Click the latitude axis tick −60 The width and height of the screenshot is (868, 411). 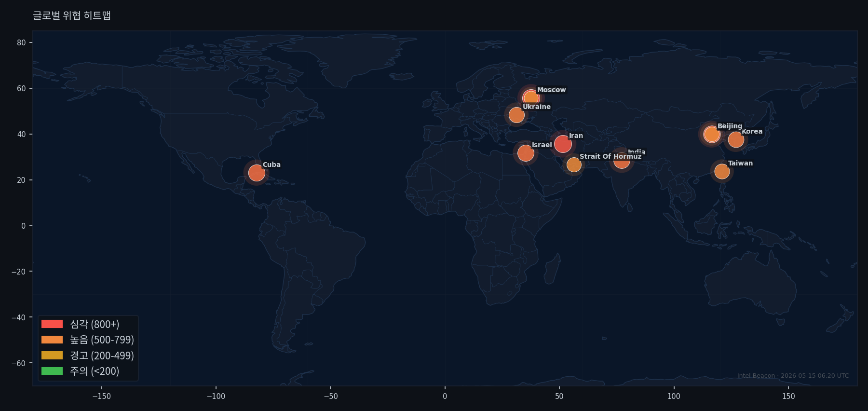pos(19,363)
